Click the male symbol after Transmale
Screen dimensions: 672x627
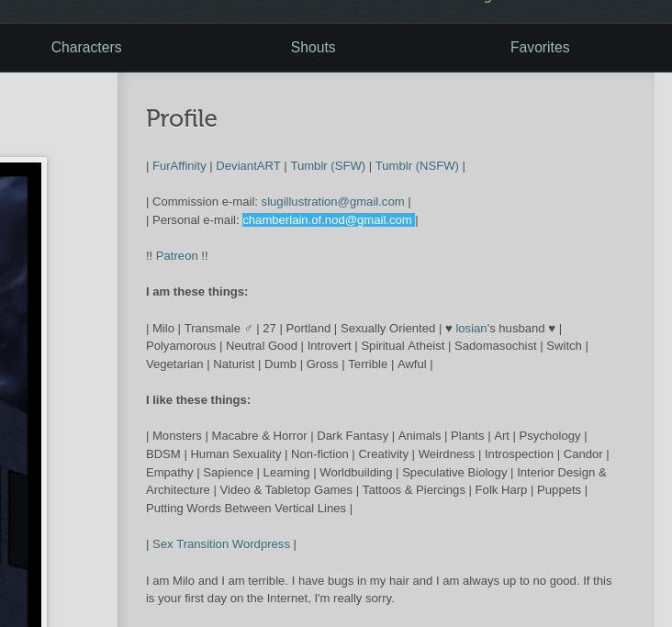pos(248,329)
